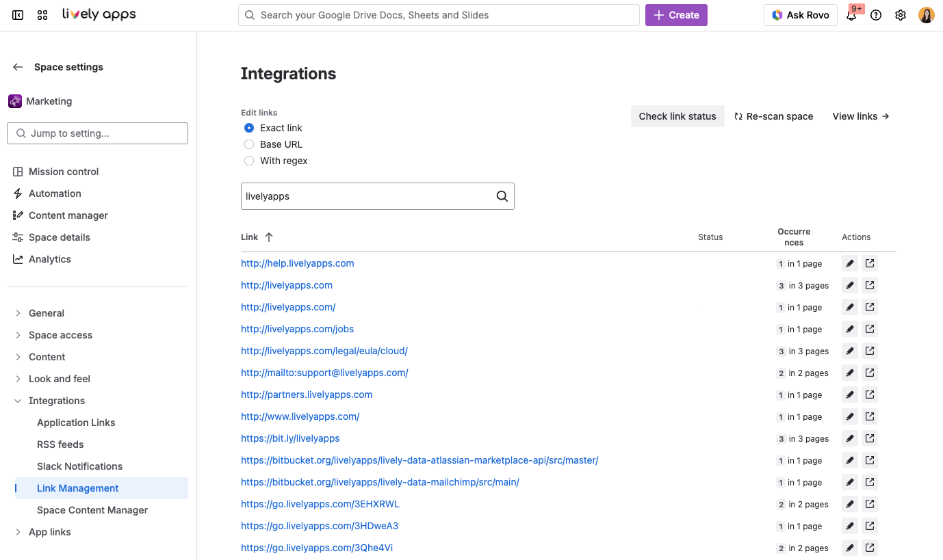Go to Space Content Manager

(92, 509)
